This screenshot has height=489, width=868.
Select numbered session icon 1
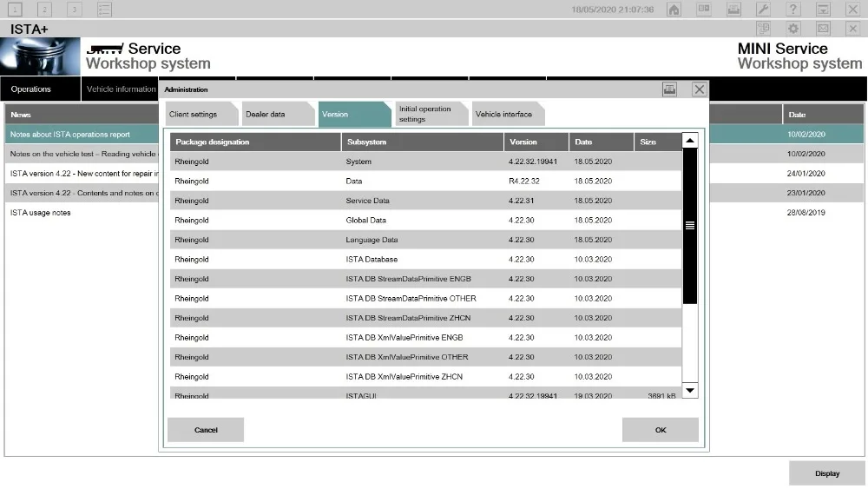pyautogui.click(x=15, y=10)
